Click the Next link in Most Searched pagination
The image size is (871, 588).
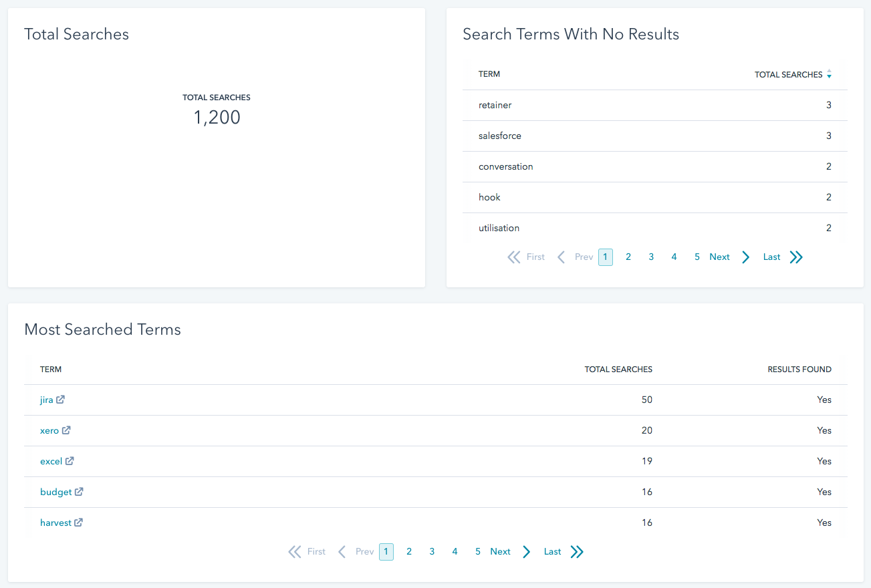[500, 552]
